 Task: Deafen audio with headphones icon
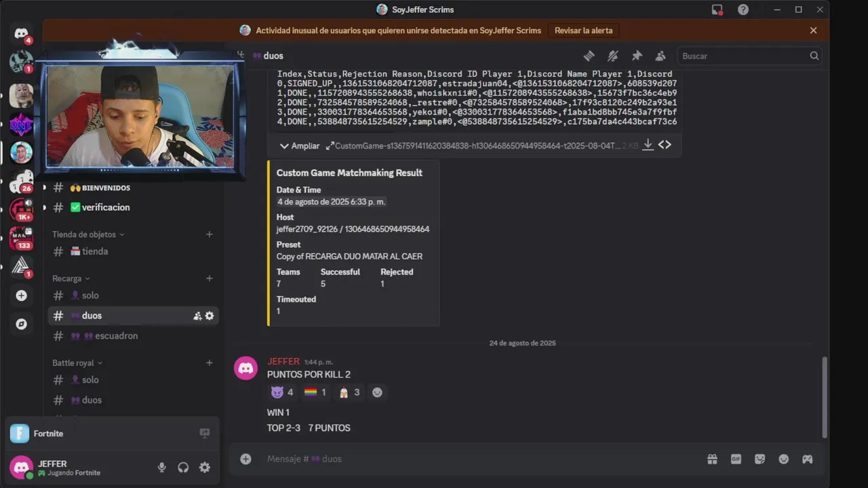183,468
